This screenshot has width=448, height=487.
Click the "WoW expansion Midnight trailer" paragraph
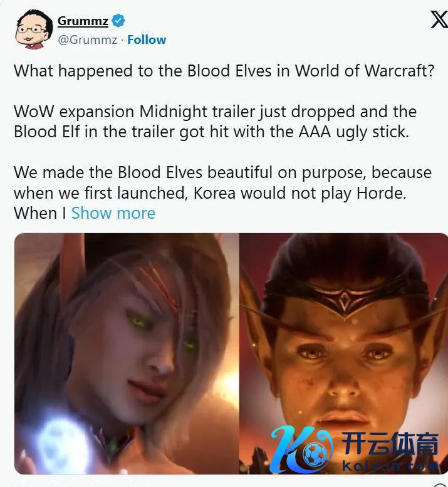[x=215, y=122]
